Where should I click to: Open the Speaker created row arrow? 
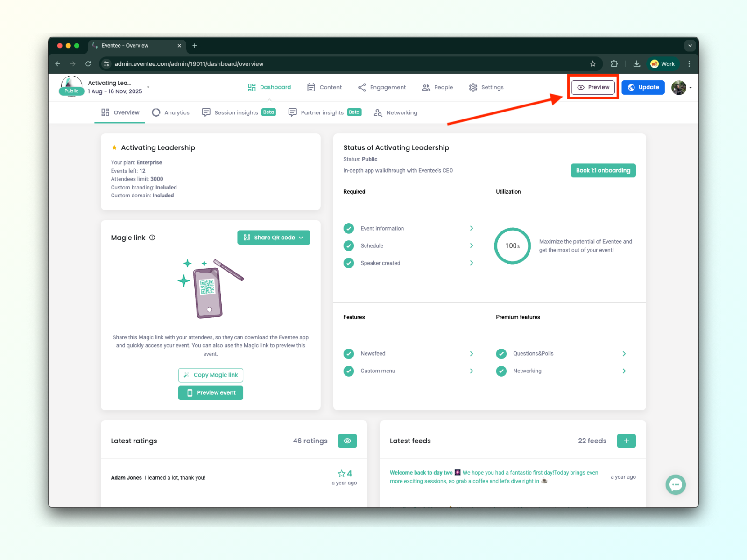(472, 263)
